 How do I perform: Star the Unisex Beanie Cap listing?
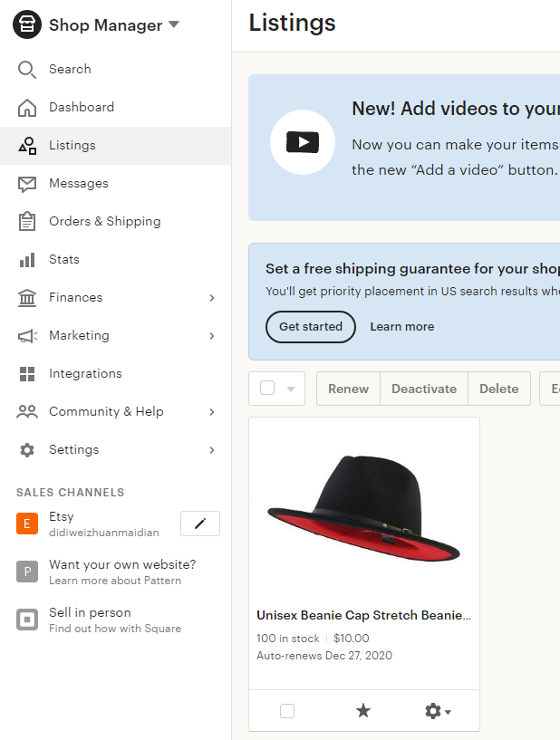[363, 711]
